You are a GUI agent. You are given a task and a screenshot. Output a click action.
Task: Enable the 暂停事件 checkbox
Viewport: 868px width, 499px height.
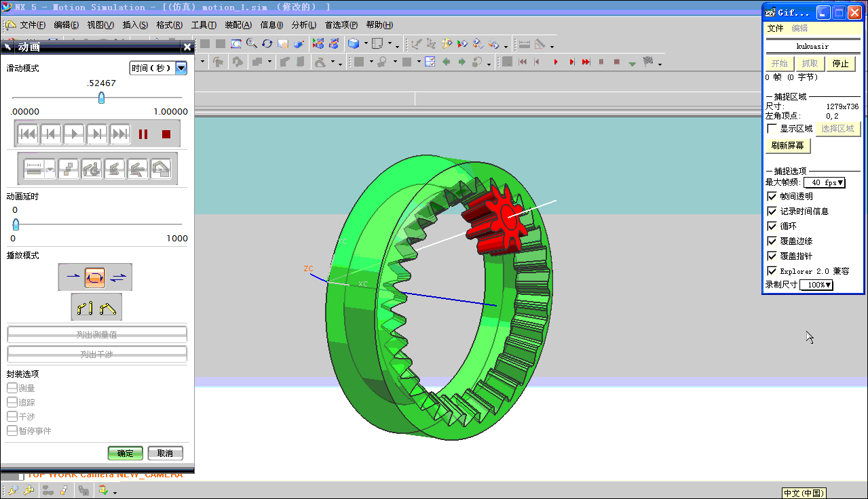tap(12, 431)
